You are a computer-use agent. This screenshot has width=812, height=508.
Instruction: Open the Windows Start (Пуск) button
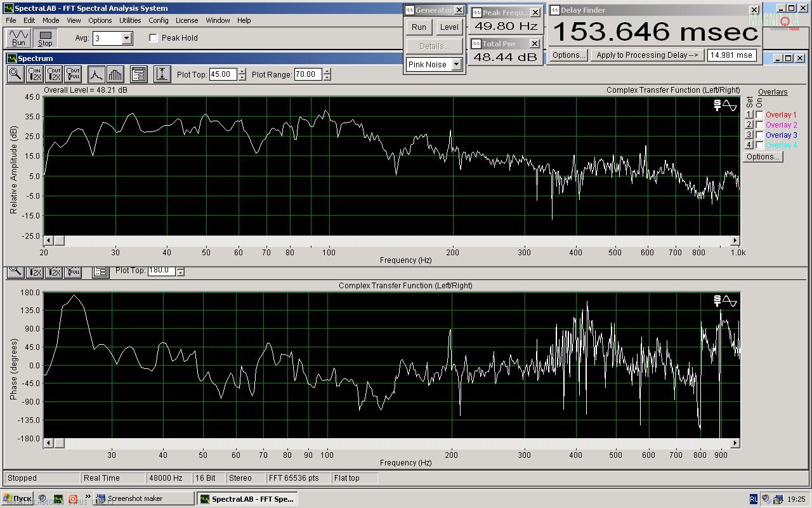(17, 498)
